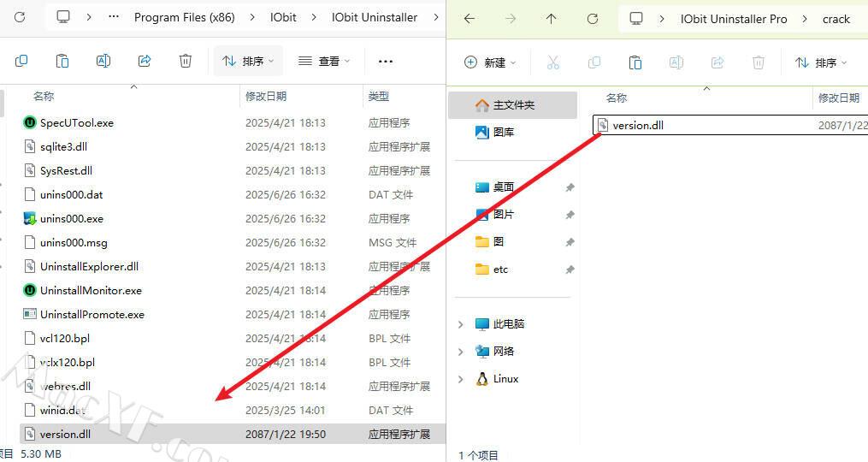Screen dimensions: 868x462
Task: Unpin etc using its pin icon
Action: tap(570, 269)
